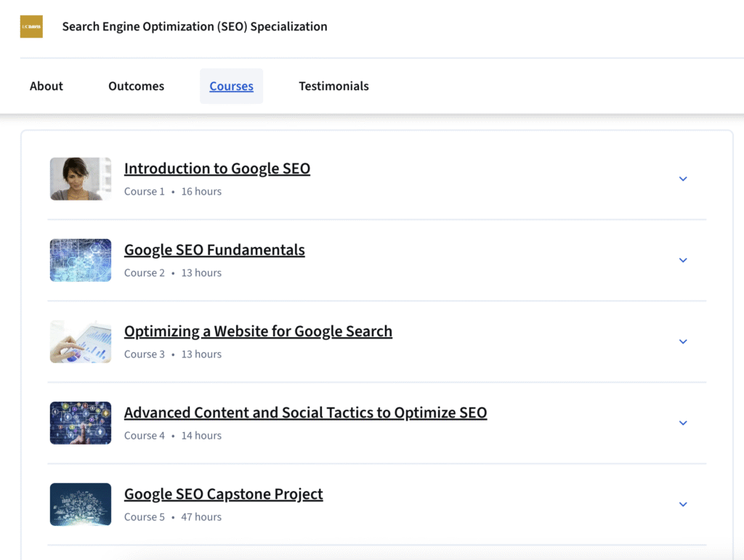Open the About tab
The image size is (744, 560).
(46, 86)
